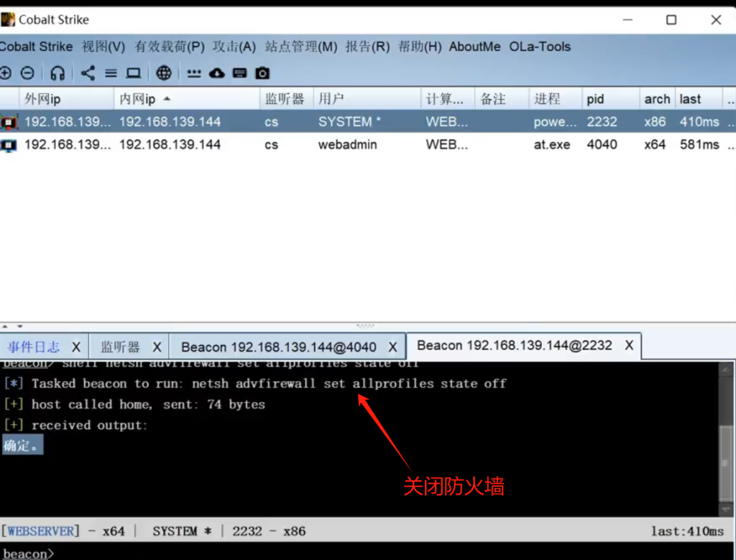Screen dimensions: 736x560
Task: Sort by the 监听器 column header
Action: (x=286, y=99)
